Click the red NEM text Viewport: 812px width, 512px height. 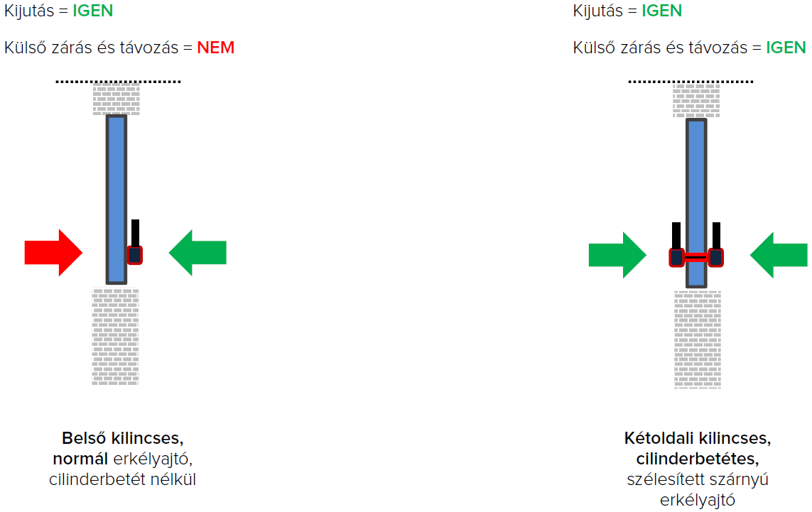click(216, 48)
